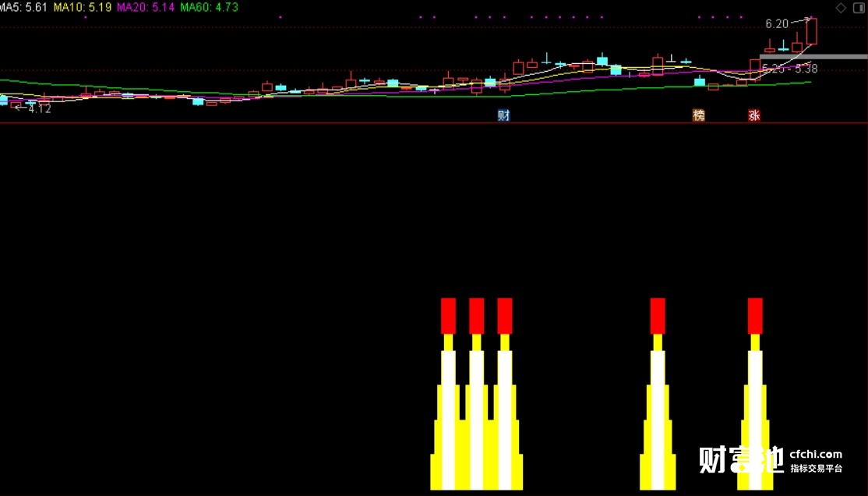Click the 4.12 low price label
The image size is (868, 496).
click(39, 108)
